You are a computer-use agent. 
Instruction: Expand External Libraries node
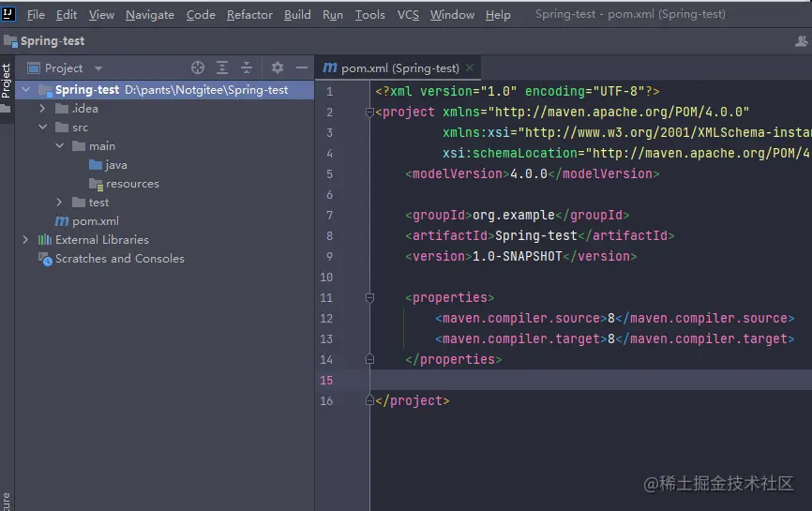click(x=25, y=239)
